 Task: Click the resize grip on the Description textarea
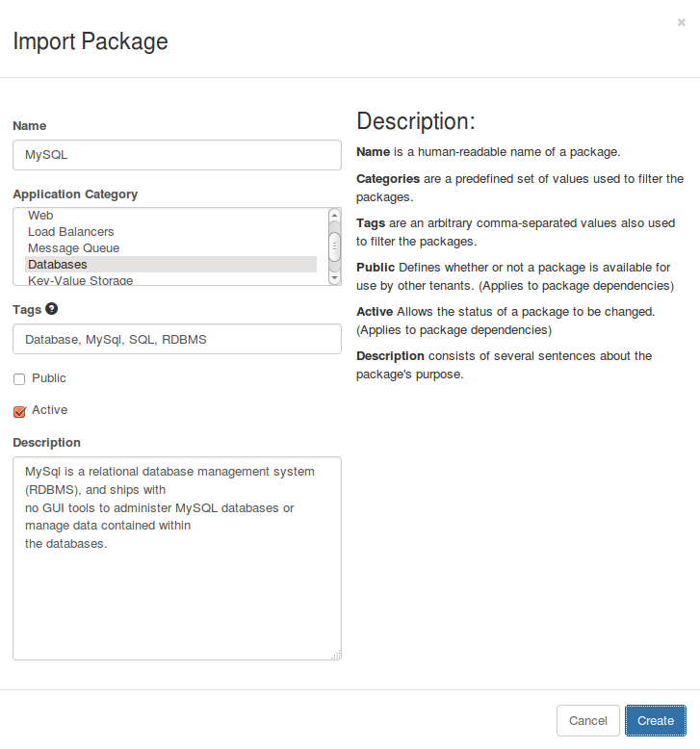(335, 654)
